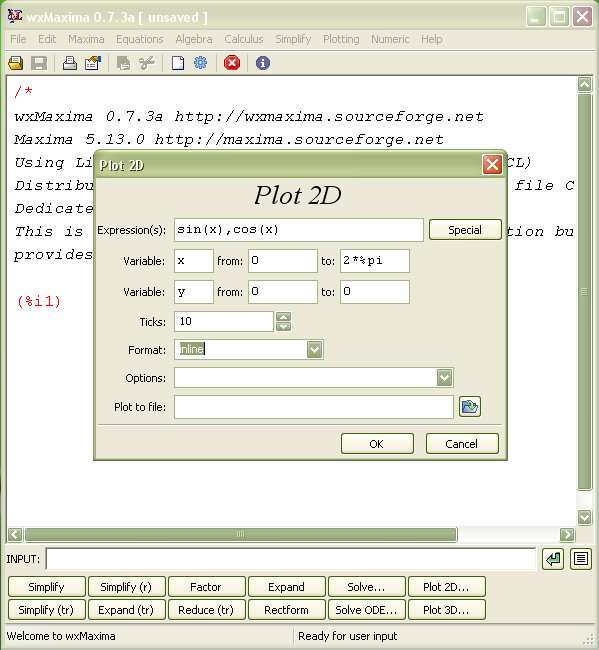Image resolution: width=599 pixels, height=650 pixels.
Task: Click the horizontal scrollbar right arrow
Action: pos(567,534)
